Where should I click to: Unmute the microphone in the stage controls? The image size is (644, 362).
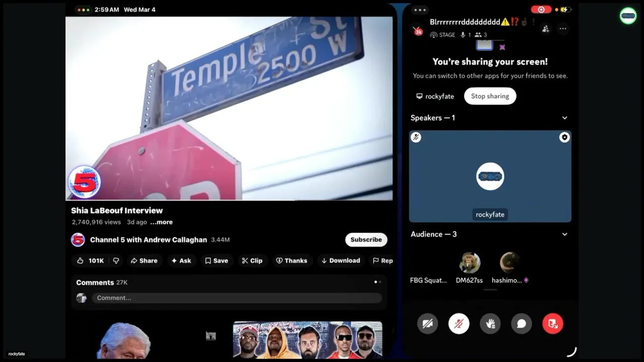pos(459,324)
